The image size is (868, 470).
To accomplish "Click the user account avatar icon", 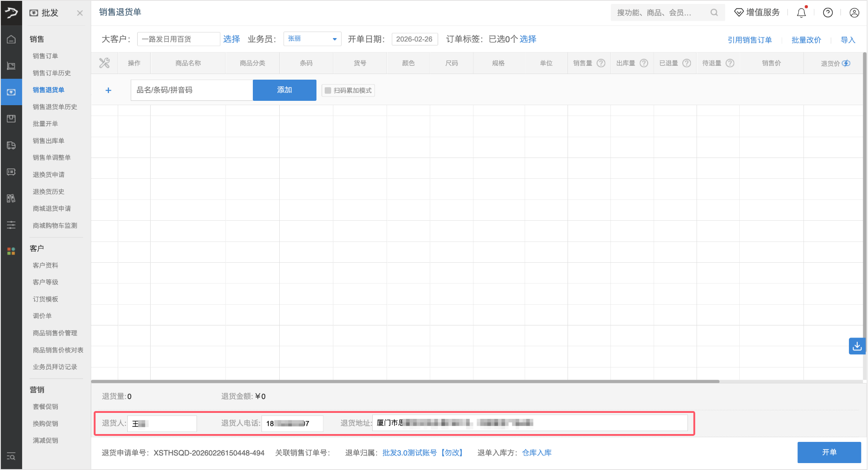I will [x=854, y=12].
